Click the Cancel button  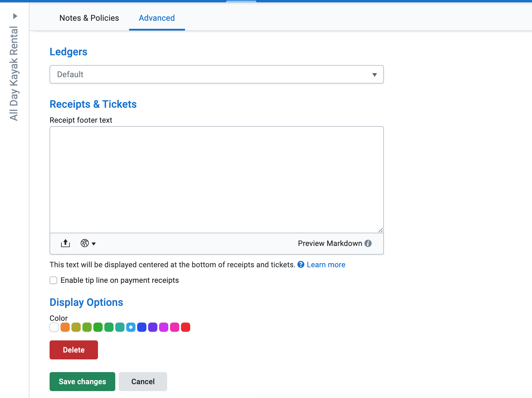coord(143,382)
